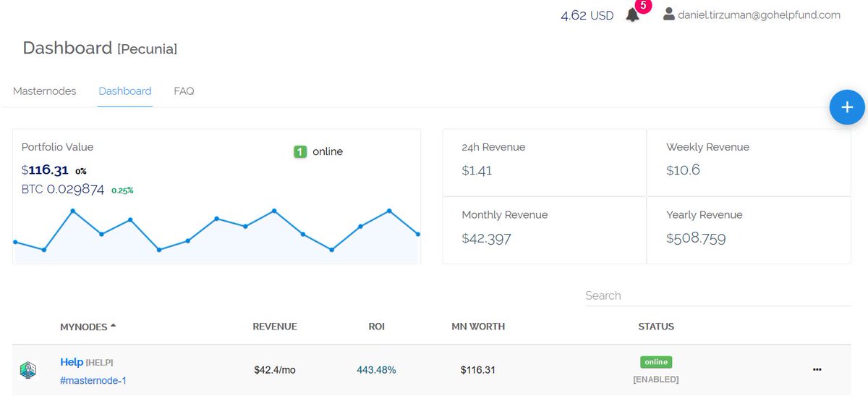
Task: Click the Portfolio Value label
Action: pyautogui.click(x=57, y=147)
